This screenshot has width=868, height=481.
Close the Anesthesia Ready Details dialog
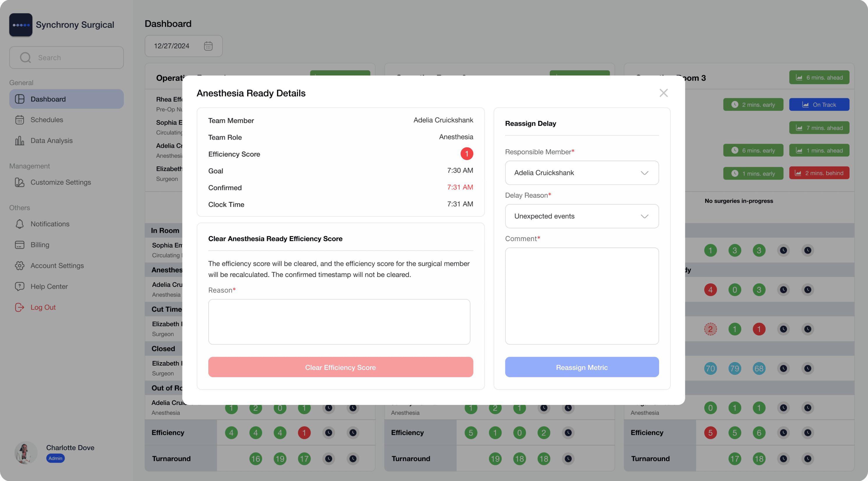pos(663,93)
